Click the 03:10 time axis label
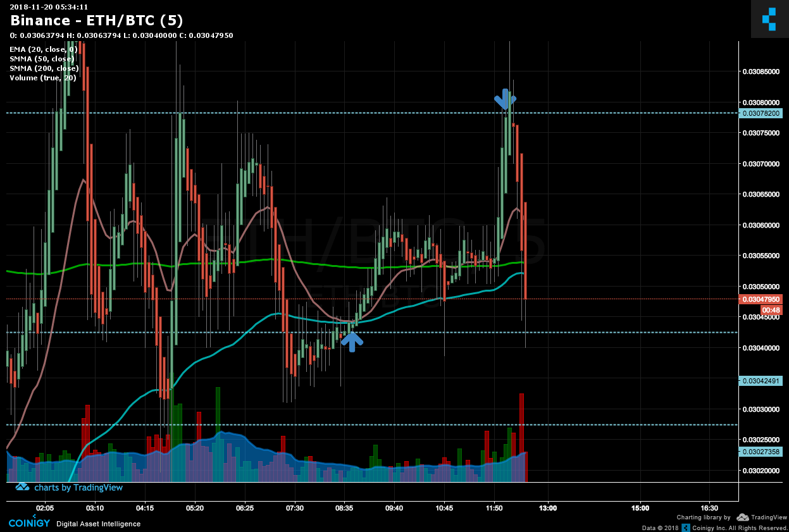The width and height of the screenshot is (789, 532). pyautogui.click(x=95, y=508)
